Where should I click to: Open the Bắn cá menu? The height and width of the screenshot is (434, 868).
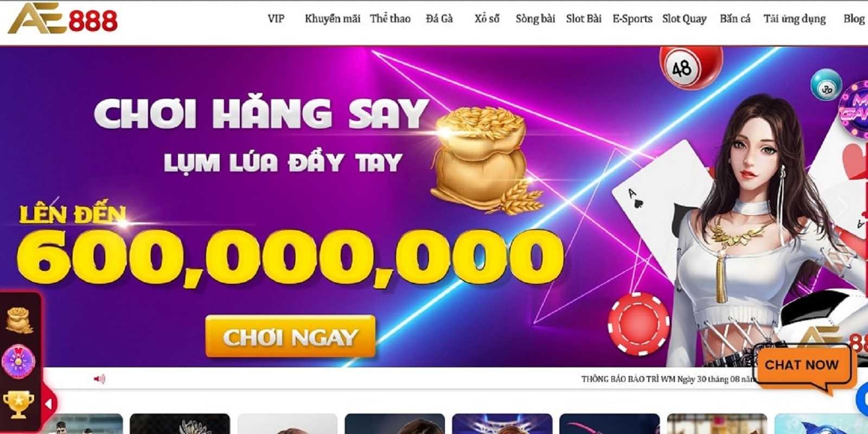[735, 19]
